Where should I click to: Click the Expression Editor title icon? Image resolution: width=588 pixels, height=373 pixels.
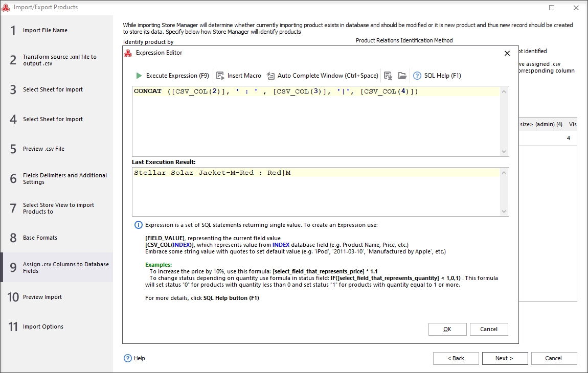128,53
